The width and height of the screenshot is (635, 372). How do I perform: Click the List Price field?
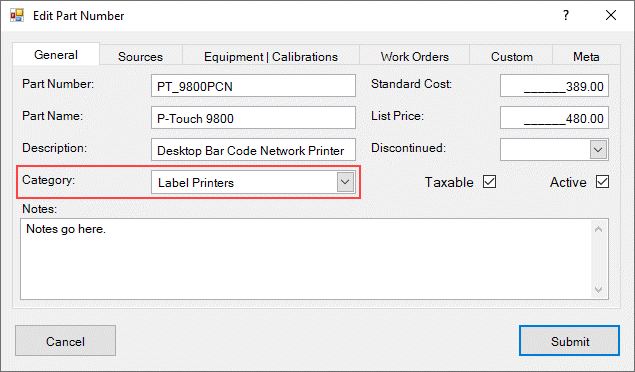coord(554,118)
